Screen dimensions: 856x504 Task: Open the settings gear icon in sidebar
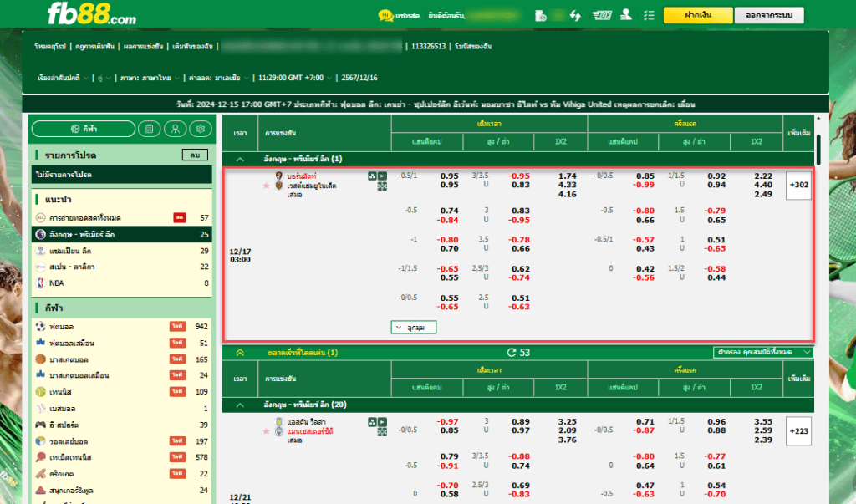(x=201, y=129)
